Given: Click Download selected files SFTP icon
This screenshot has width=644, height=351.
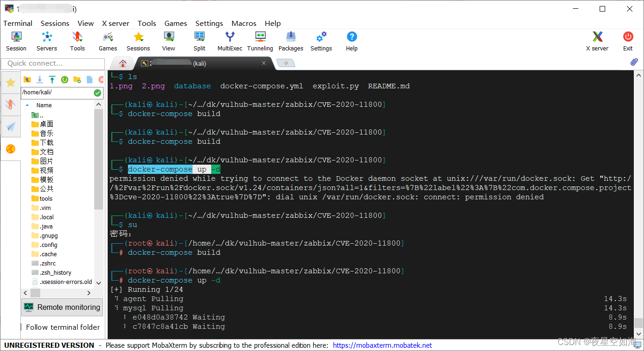Looking at the screenshot, I should [40, 80].
